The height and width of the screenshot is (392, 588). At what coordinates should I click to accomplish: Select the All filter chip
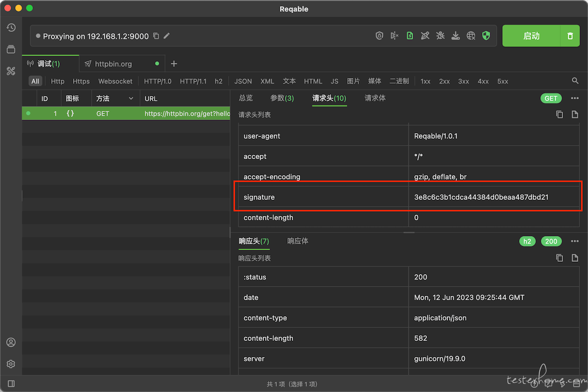[35, 82]
